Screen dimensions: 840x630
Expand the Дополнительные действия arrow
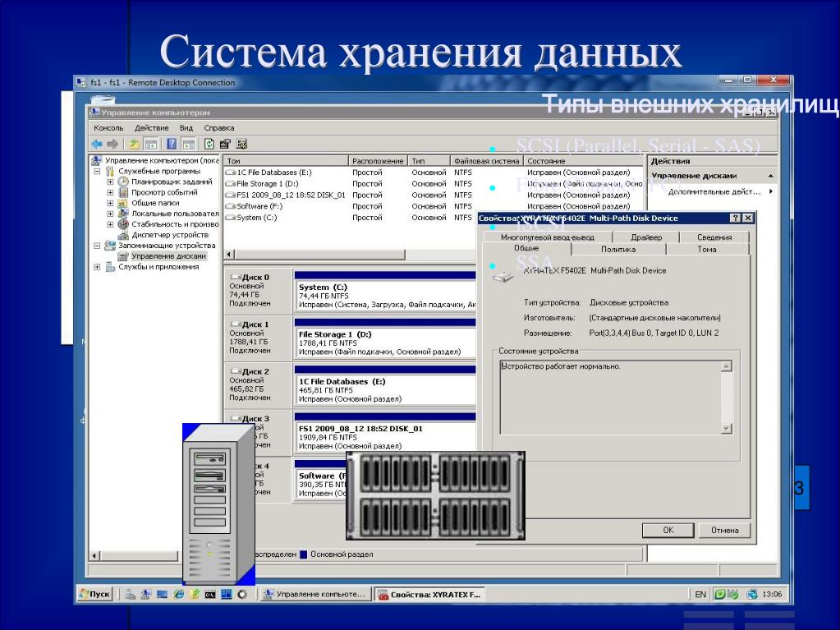point(771,191)
